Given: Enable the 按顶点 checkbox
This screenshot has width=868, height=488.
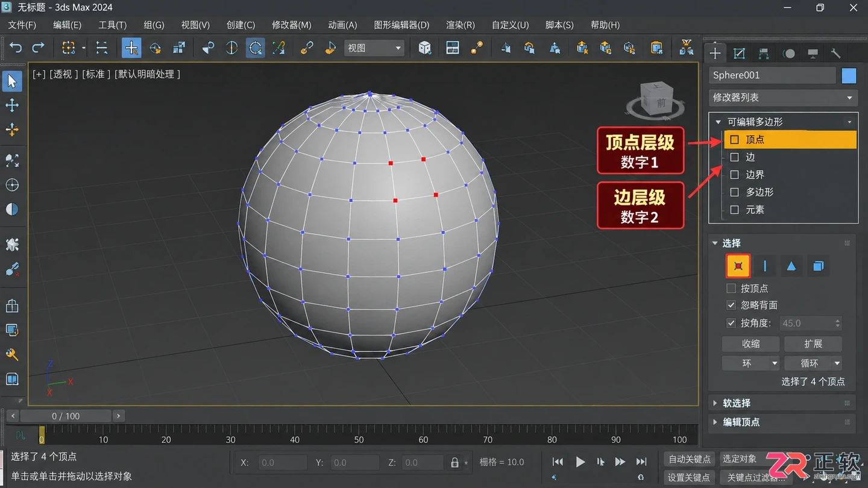Looking at the screenshot, I should (x=731, y=289).
